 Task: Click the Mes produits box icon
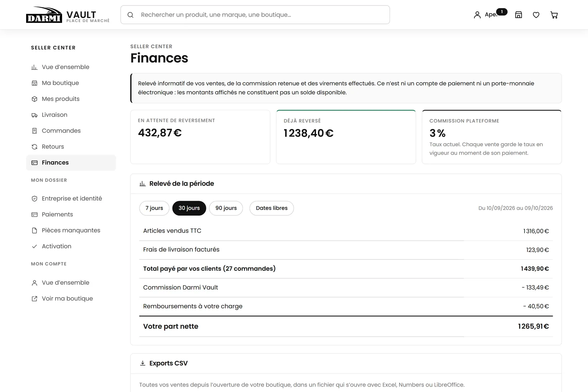pos(35,99)
